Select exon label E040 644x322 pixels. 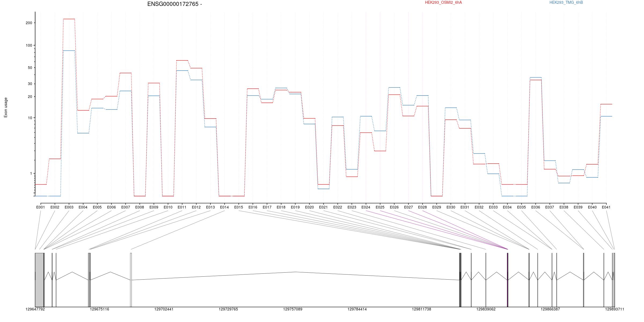(592, 207)
